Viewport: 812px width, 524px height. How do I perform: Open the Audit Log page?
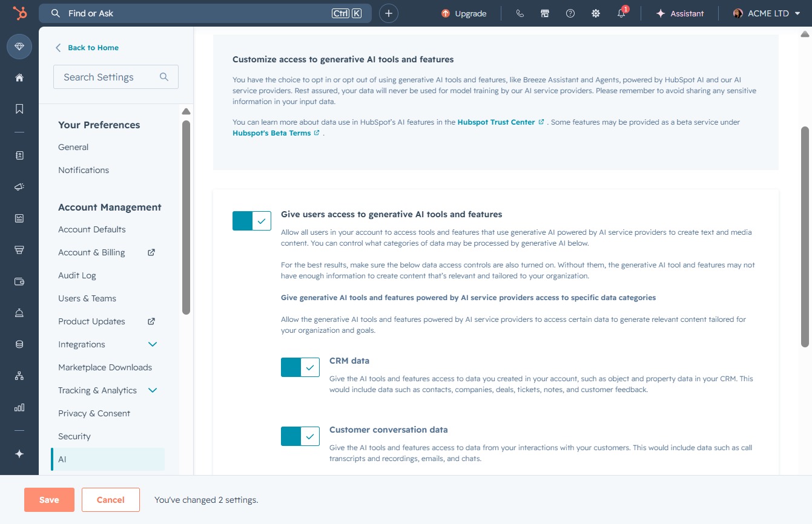77,275
